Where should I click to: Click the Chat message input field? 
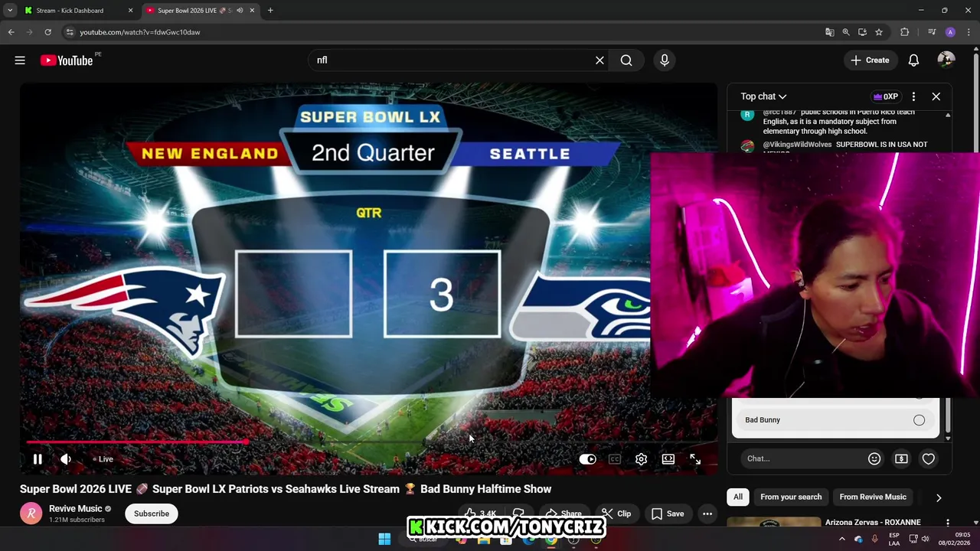pos(802,458)
